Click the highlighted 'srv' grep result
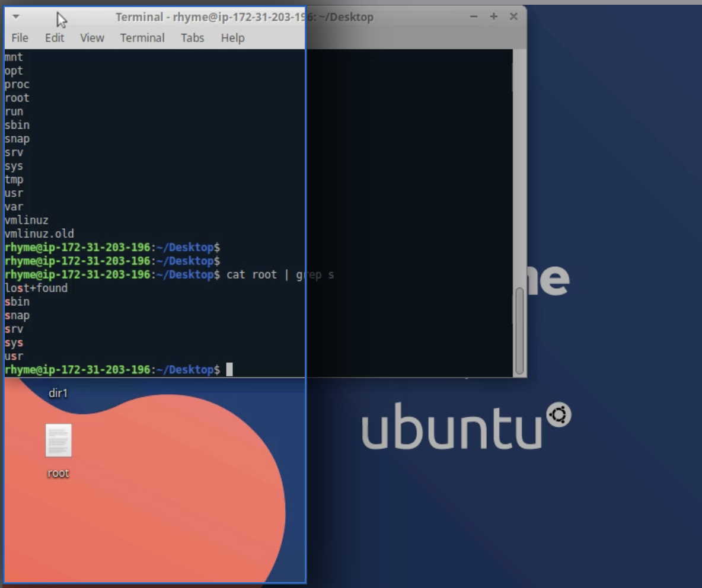The height and width of the screenshot is (588, 702). point(14,329)
